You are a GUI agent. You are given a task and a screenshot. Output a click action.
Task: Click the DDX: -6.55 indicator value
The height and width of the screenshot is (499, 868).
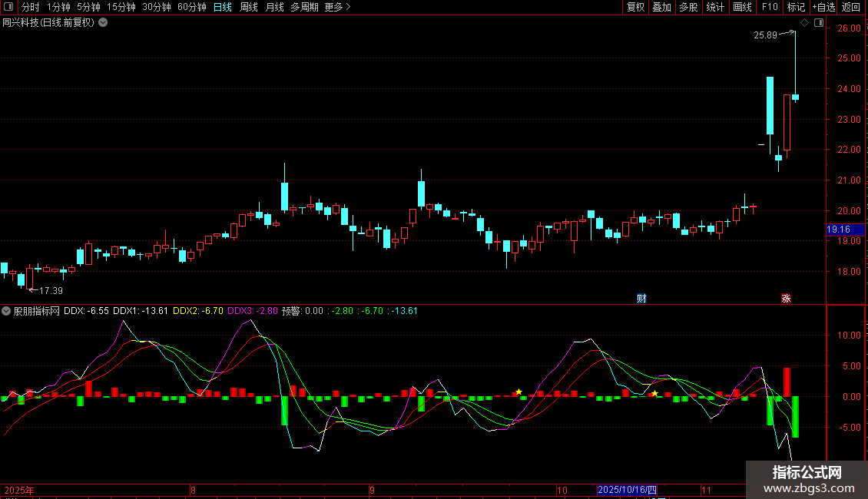[86, 311]
